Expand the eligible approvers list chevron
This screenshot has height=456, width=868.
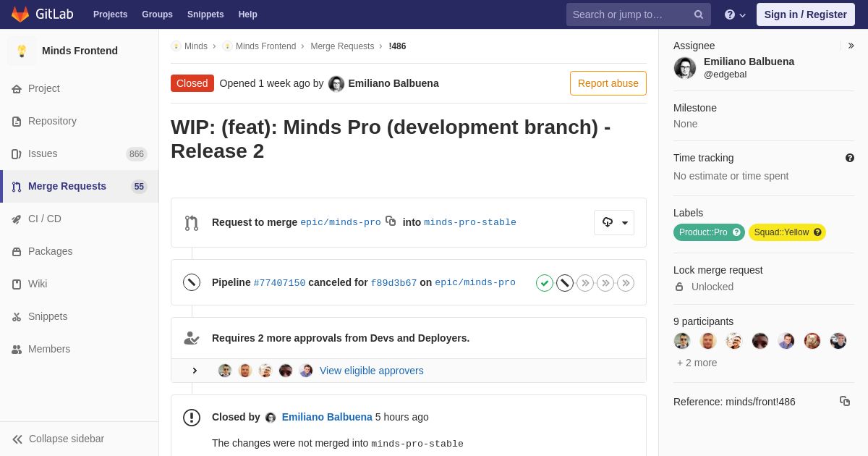(x=195, y=371)
